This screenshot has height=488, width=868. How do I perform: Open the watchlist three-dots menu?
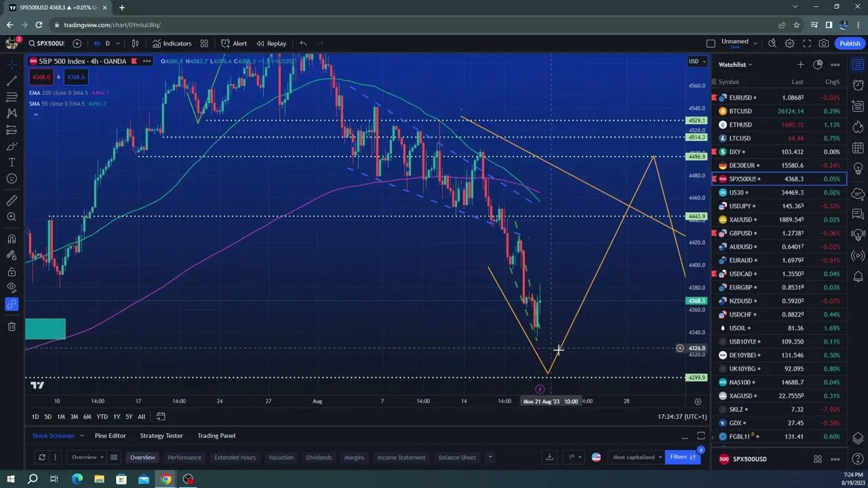pyautogui.click(x=835, y=64)
